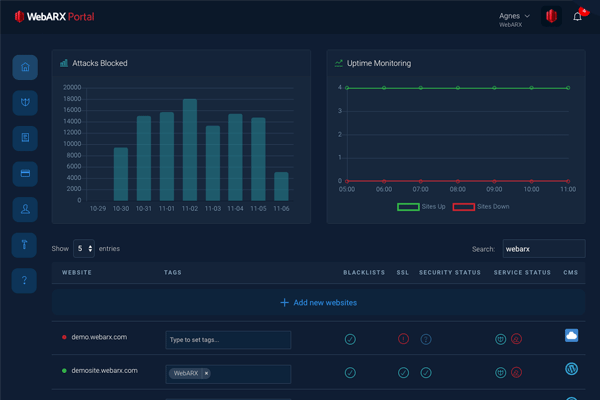
Task: Sort table by TAGS column
Action: 173,273
